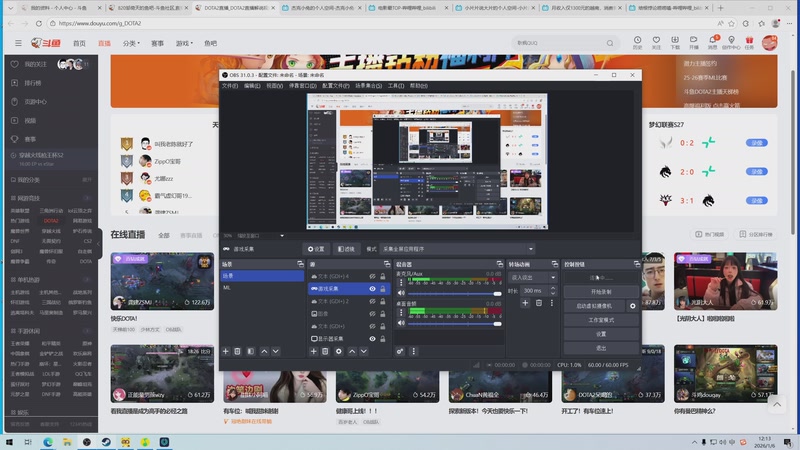
Task: Open Douyu tasks gift icon
Action: pyautogui.click(x=749, y=42)
